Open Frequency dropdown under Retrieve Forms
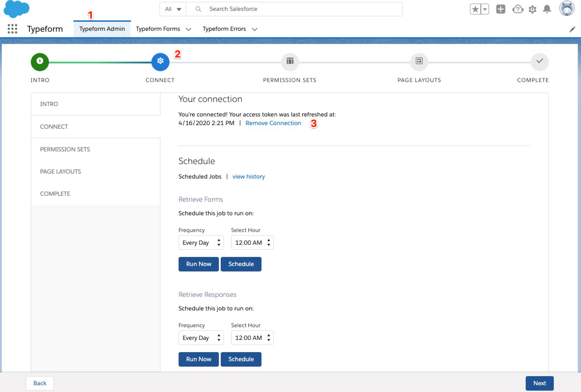 (201, 243)
